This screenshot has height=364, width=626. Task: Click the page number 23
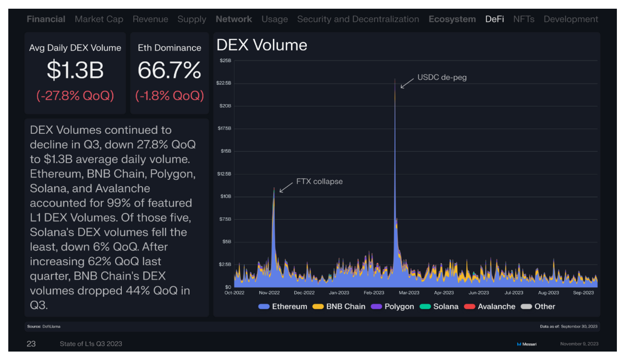(x=31, y=344)
